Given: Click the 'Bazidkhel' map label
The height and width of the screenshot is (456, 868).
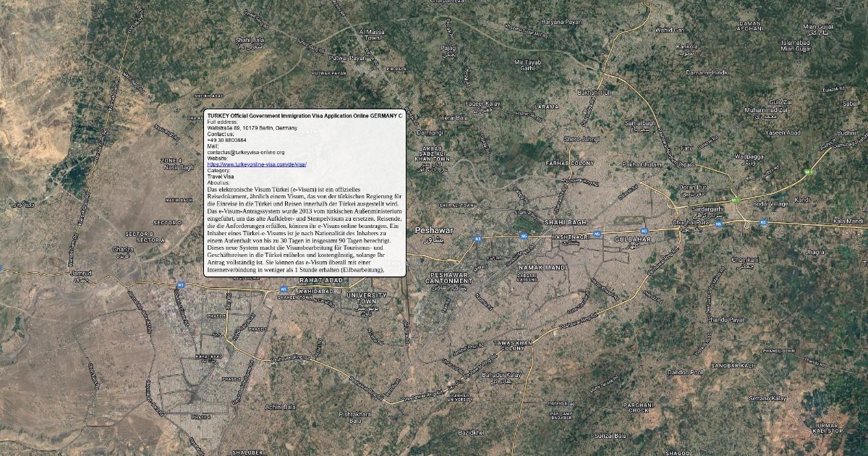Looking at the screenshot, I should [x=471, y=432].
